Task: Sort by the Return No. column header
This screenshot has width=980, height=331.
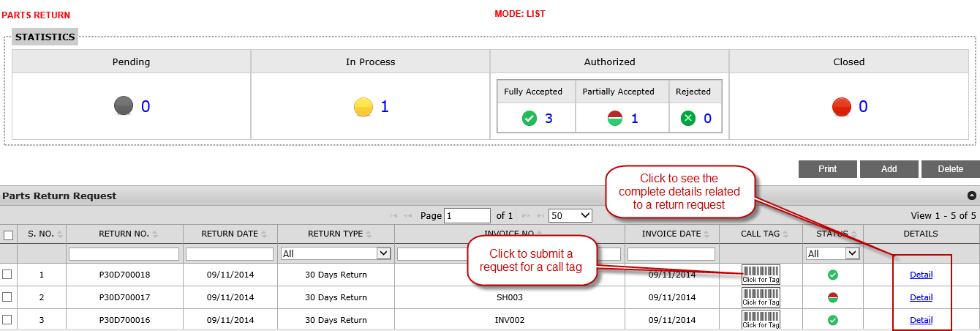Action: [124, 234]
